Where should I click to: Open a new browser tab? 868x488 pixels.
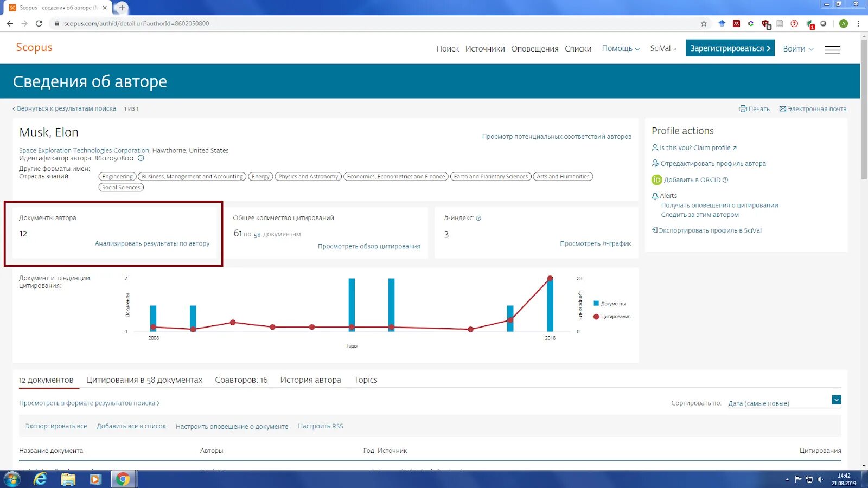click(122, 8)
